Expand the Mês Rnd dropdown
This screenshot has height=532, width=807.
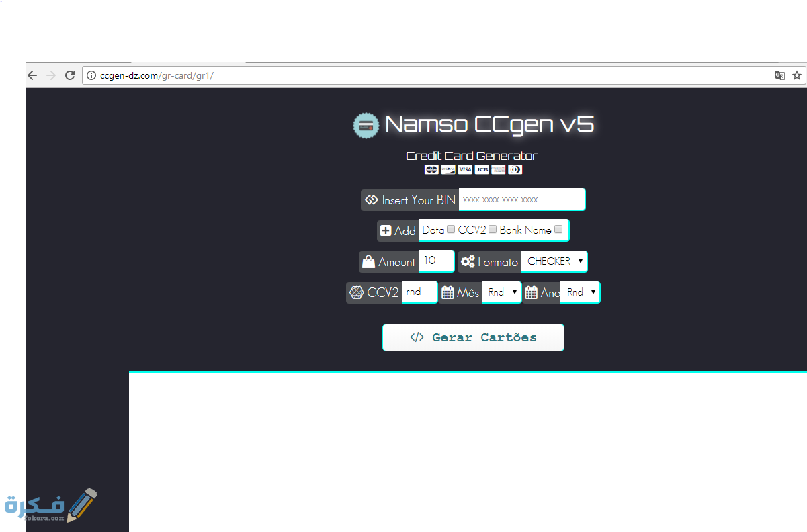click(502, 292)
